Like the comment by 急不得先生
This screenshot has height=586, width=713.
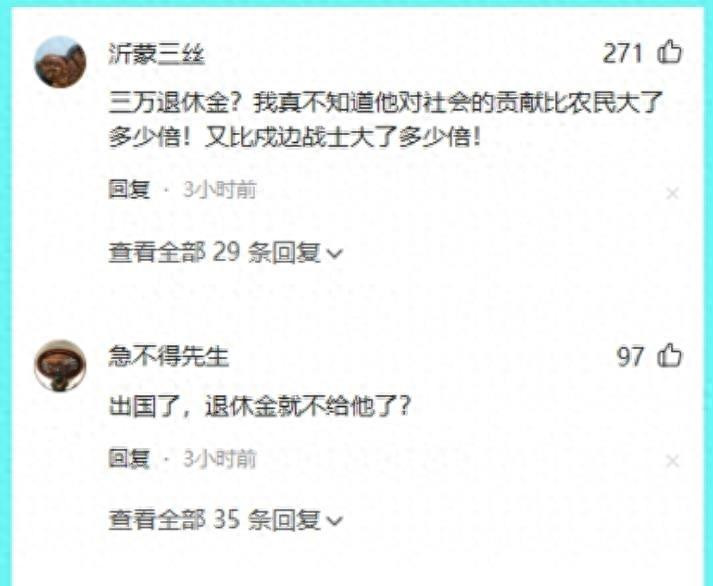coord(669,356)
